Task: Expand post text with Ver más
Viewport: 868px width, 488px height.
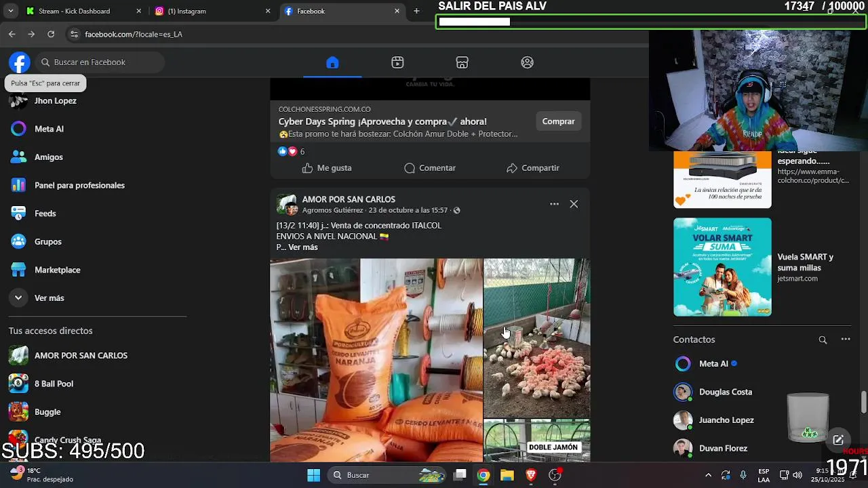Action: click(302, 247)
